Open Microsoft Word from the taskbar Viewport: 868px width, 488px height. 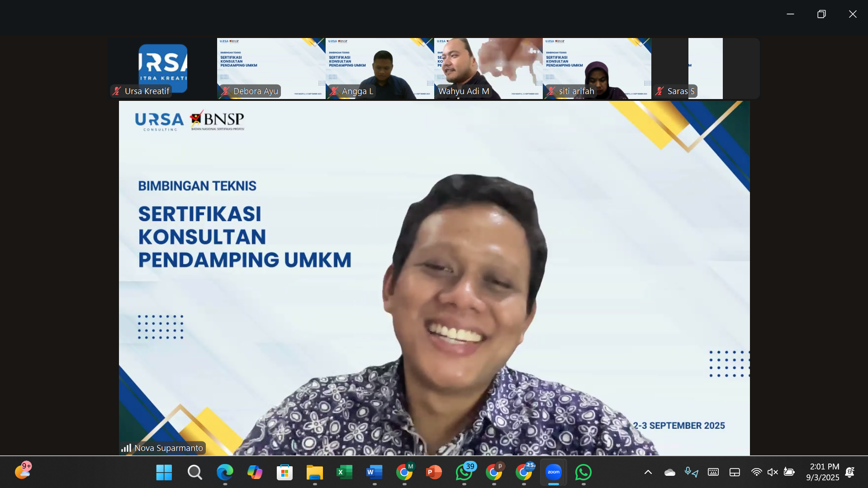[x=374, y=472]
